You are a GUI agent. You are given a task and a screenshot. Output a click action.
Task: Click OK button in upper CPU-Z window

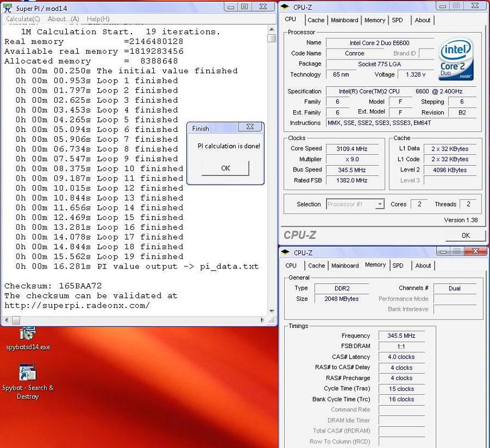465,235
